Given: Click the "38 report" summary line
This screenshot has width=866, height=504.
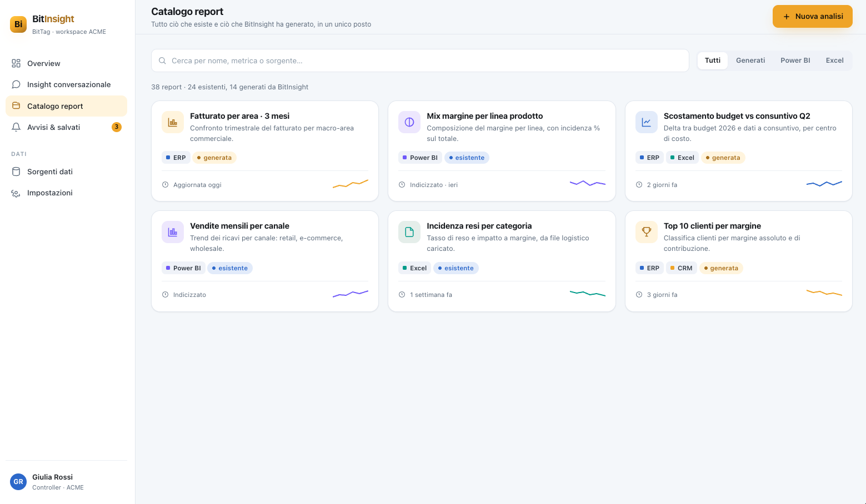Looking at the screenshot, I should pos(230,87).
